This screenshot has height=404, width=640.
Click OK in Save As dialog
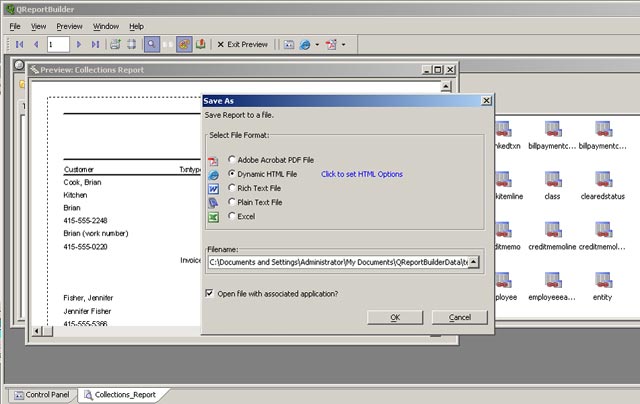click(395, 317)
